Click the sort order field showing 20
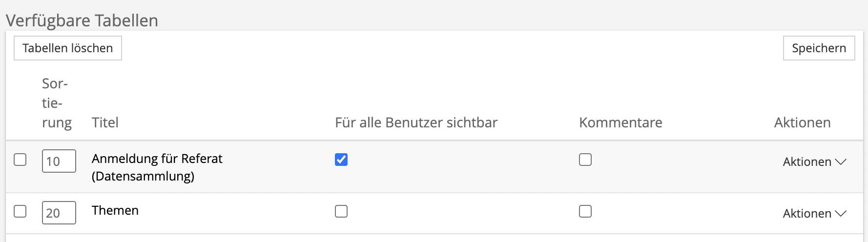This screenshot has width=868, height=242. [59, 213]
